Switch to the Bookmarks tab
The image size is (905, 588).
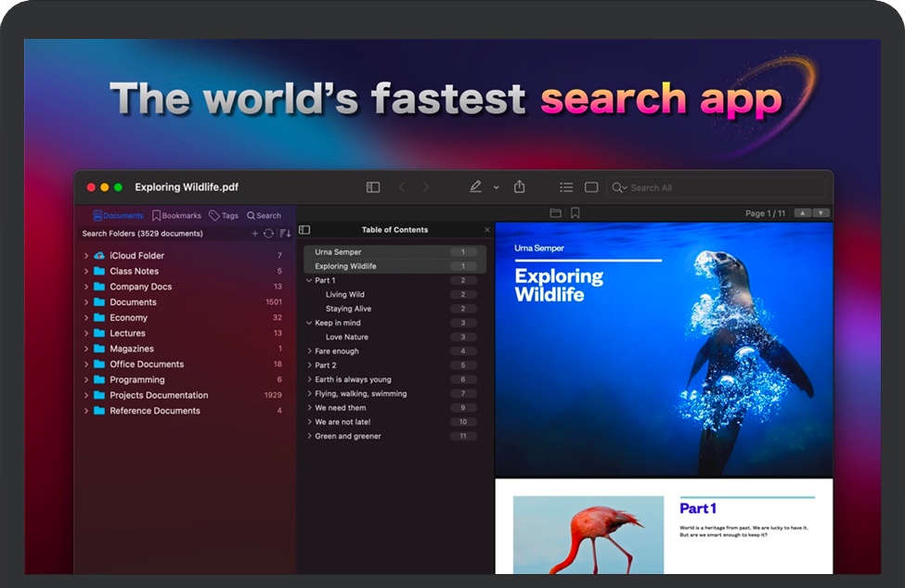tap(176, 214)
